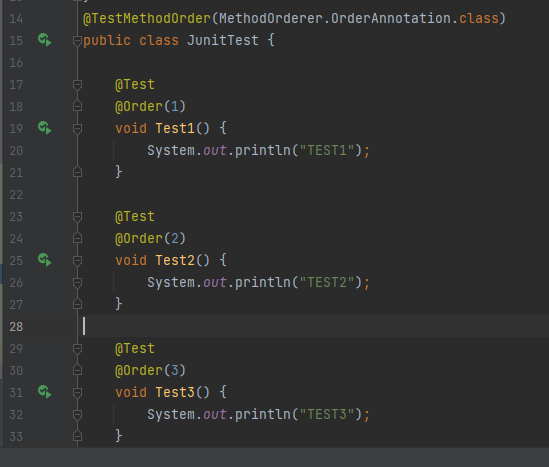Place cursor on @TestMethodOrder annotation
This screenshot has height=467, width=549.
pyautogui.click(x=147, y=19)
